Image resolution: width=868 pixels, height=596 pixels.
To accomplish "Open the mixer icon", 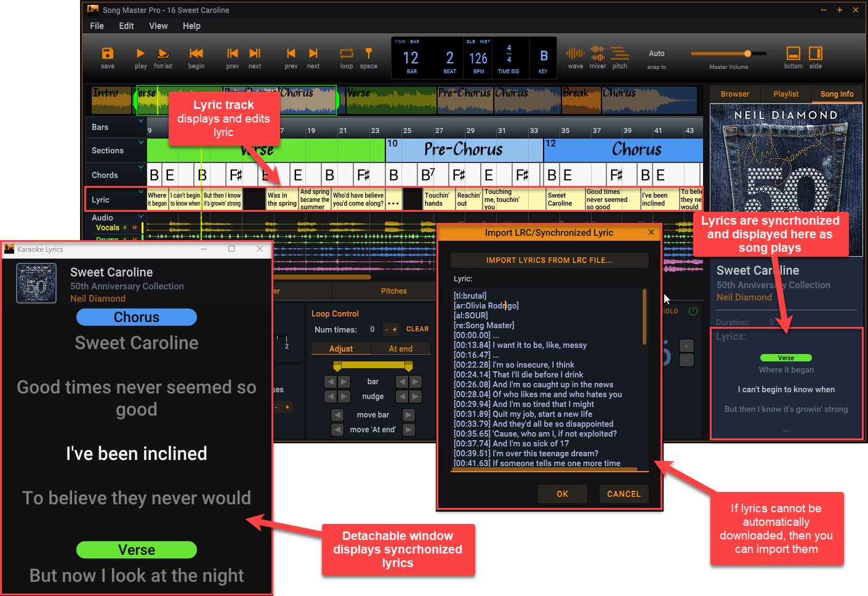I will pos(597,54).
